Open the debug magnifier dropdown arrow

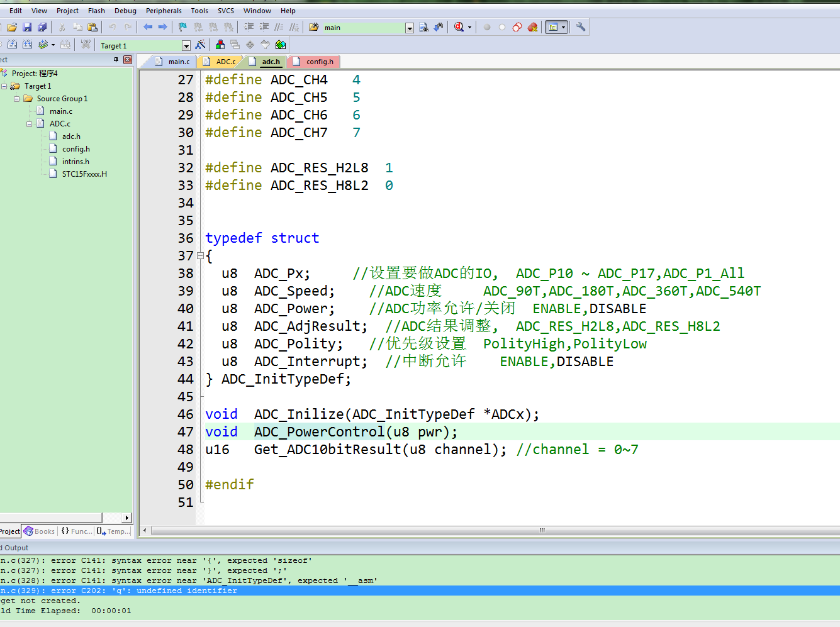[x=469, y=27]
